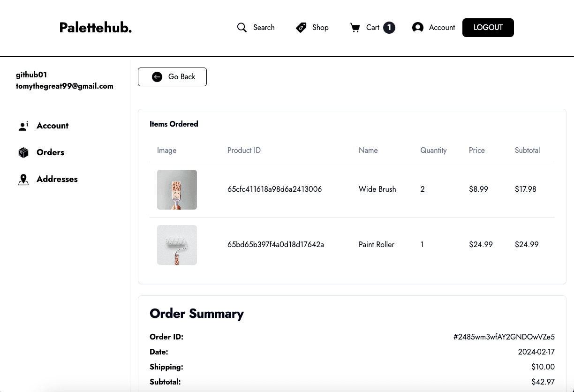Select the sidebar Account person icon
Image resolution: width=574 pixels, height=392 pixels.
tap(23, 126)
